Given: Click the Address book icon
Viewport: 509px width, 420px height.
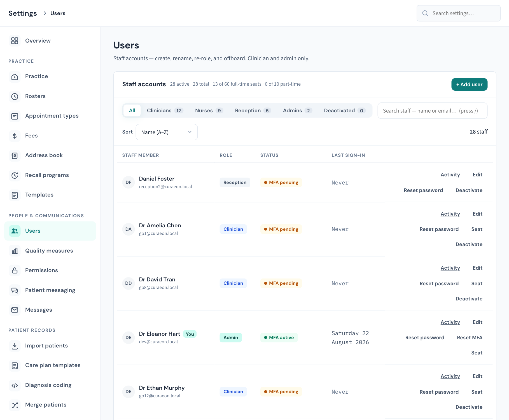Looking at the screenshot, I should coord(15,156).
